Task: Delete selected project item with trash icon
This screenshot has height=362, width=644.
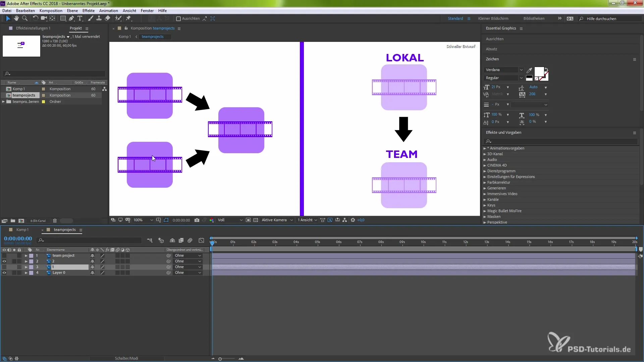Action: [55, 221]
